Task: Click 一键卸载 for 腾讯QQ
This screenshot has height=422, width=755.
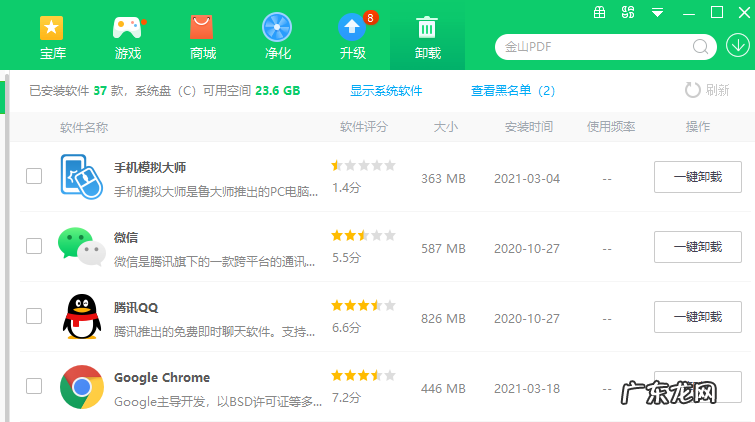Action: pos(698,317)
